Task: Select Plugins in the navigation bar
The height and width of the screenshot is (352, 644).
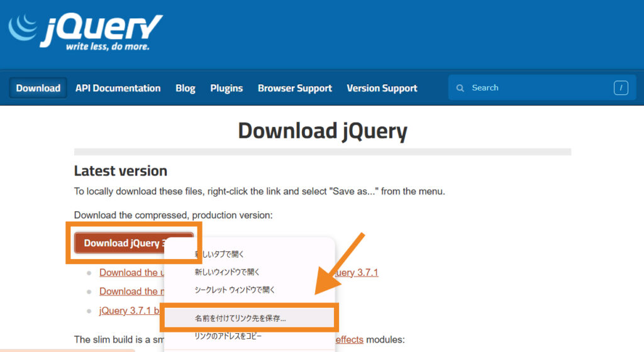Action: coord(226,88)
